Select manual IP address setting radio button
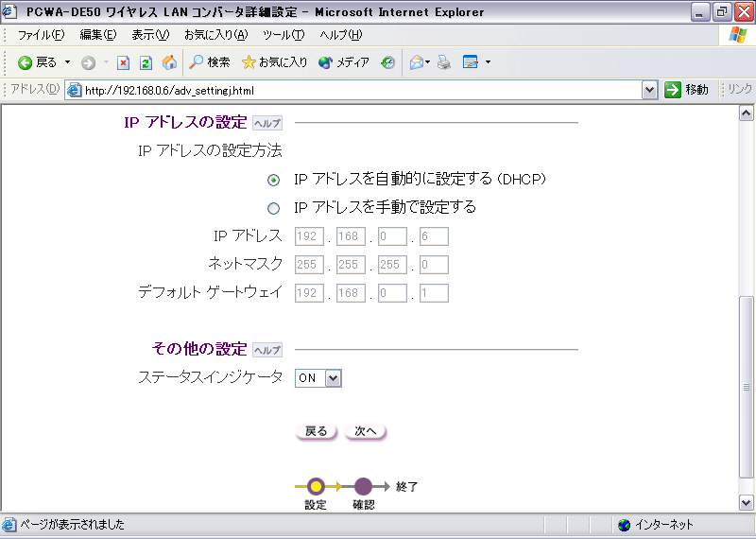Image resolution: width=756 pixels, height=539 pixels. pyautogui.click(x=273, y=208)
